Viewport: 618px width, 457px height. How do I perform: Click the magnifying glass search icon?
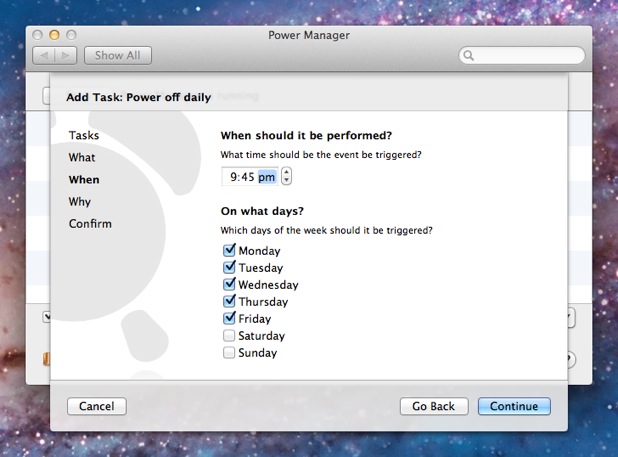coord(469,56)
